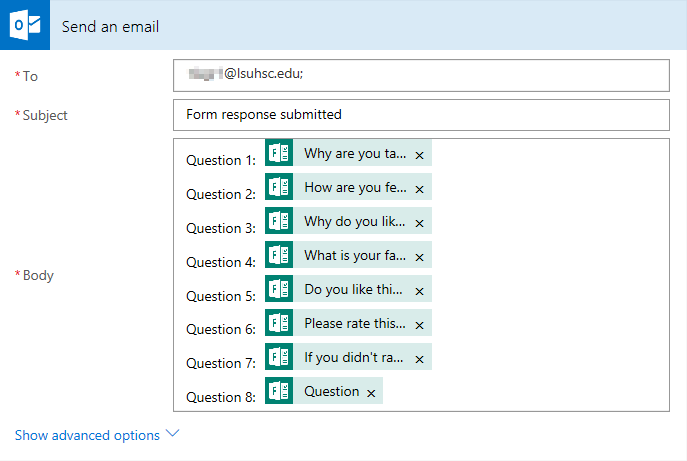
Task: Click Forms icon beside Question 1
Action: (279, 154)
